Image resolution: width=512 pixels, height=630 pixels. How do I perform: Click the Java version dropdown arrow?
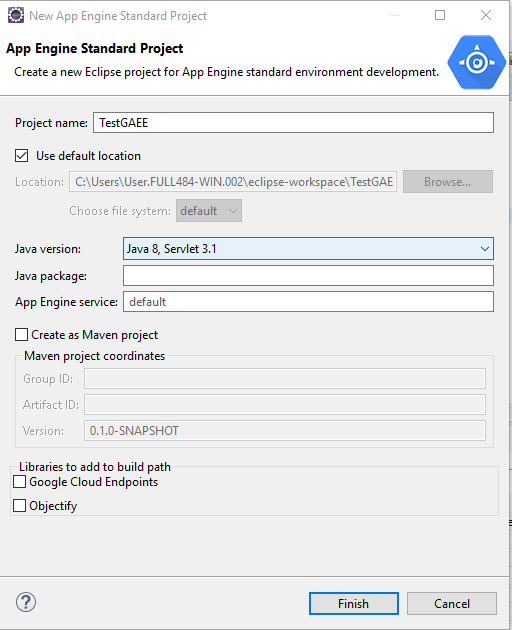(485, 249)
